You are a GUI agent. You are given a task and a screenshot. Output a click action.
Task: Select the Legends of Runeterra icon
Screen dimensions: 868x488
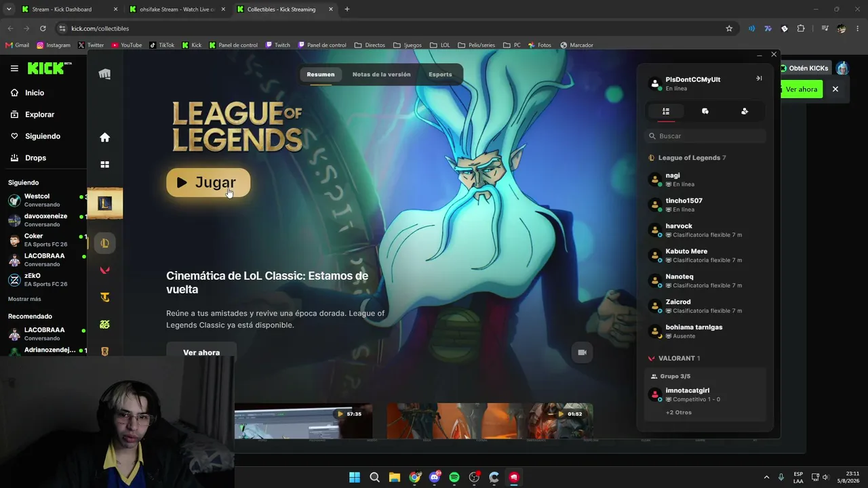pyautogui.click(x=104, y=351)
